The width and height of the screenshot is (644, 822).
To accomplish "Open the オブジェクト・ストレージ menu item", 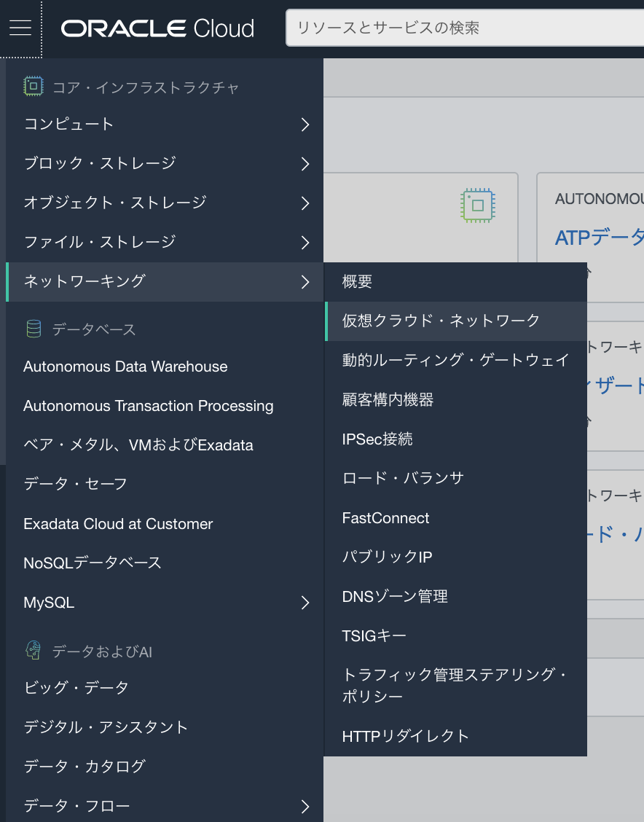I will pyautogui.click(x=115, y=203).
